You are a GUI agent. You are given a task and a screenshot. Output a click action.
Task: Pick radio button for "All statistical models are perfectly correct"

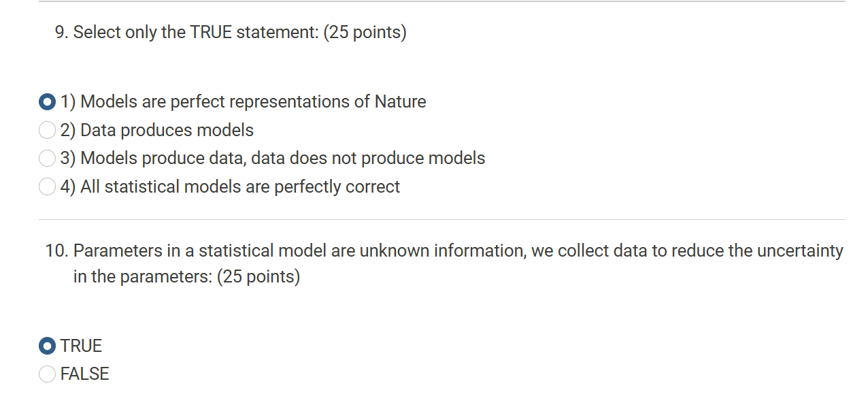[47, 187]
